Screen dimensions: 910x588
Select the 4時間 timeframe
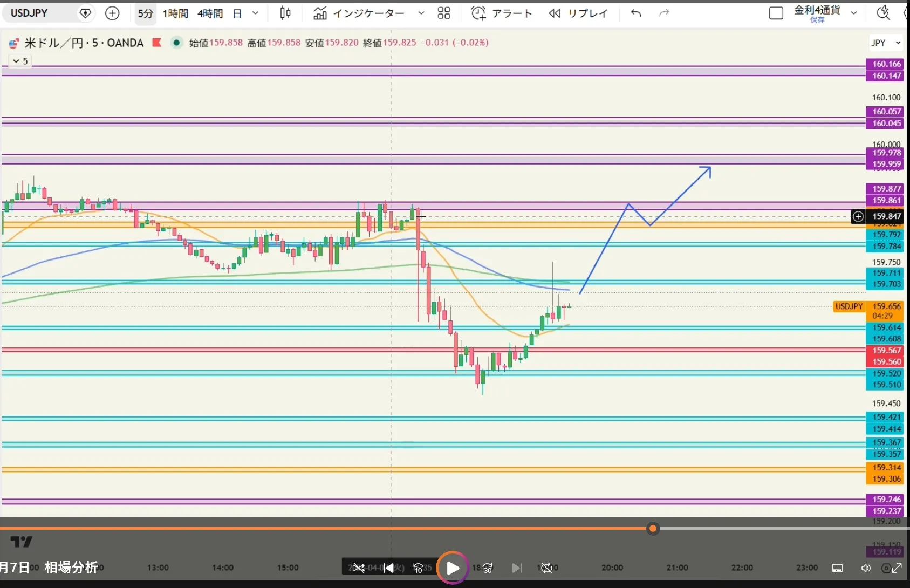pos(210,13)
